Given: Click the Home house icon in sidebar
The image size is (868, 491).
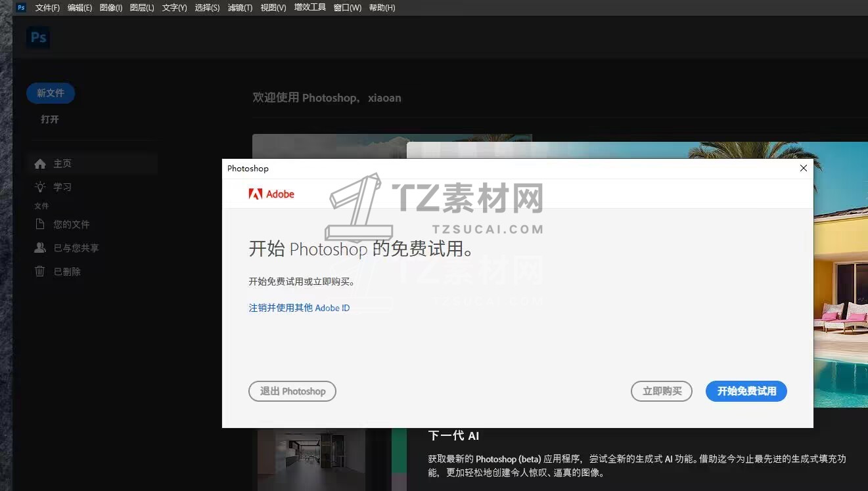Looking at the screenshot, I should click(40, 163).
